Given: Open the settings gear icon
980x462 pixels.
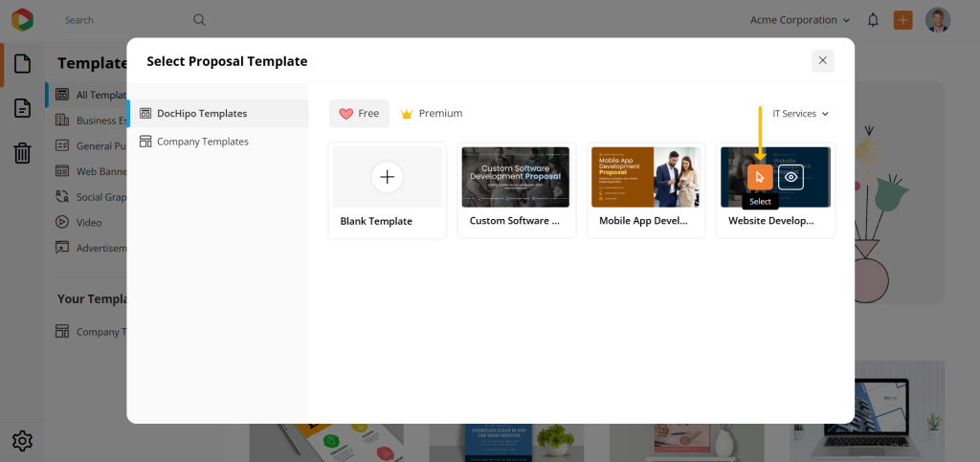Looking at the screenshot, I should click(x=22, y=441).
